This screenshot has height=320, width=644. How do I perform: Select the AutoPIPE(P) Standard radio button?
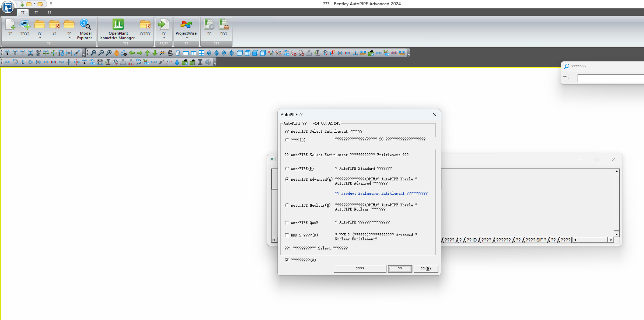click(x=287, y=169)
